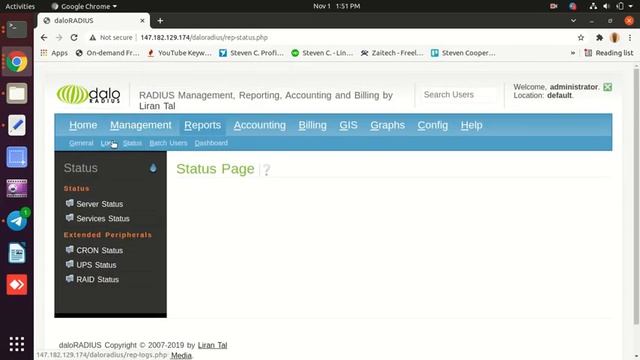The width and height of the screenshot is (640, 360).
Task: Open Telegram from the dock
Action: (x=17, y=220)
